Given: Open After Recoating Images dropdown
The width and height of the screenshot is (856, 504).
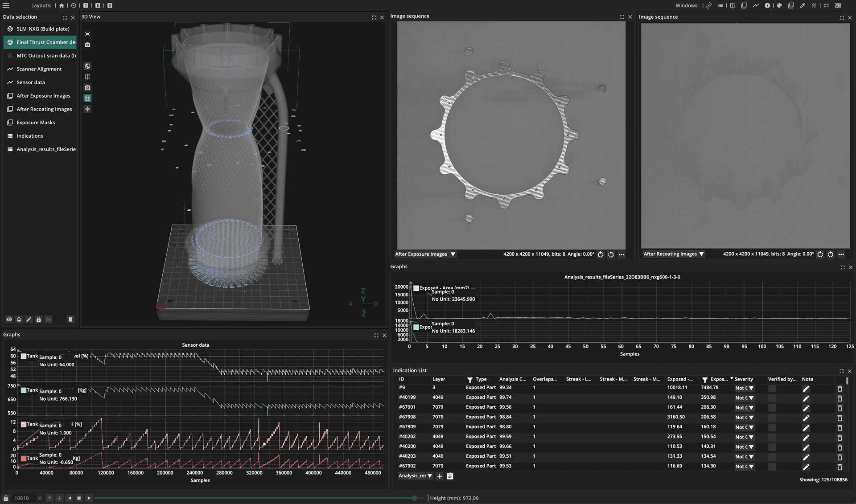Looking at the screenshot, I should click(x=701, y=254).
